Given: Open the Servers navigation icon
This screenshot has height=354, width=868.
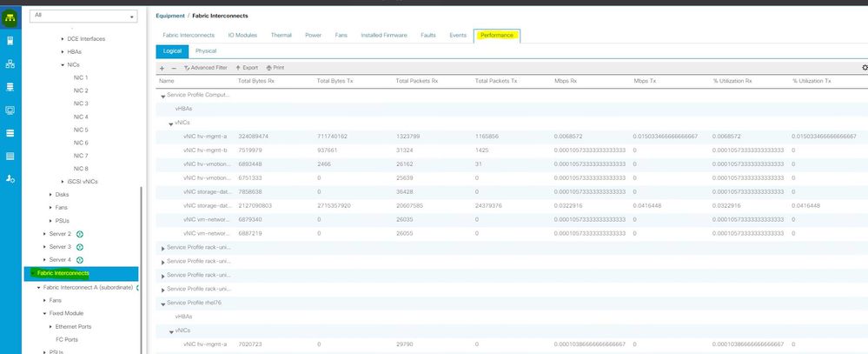Looking at the screenshot, I should pyautogui.click(x=10, y=40).
